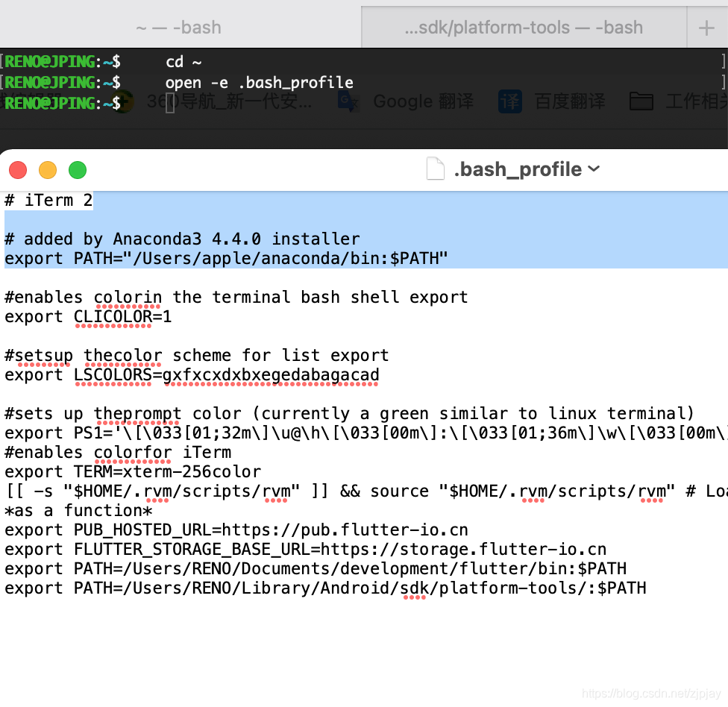Click the '#enables colorfor iTerm' comment

click(x=118, y=452)
